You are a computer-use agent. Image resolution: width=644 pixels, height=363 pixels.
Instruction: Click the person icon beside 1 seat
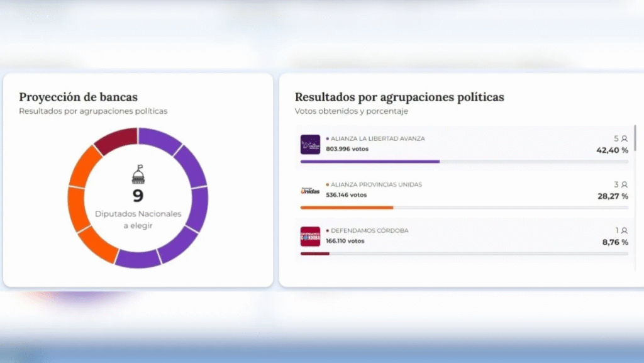[x=625, y=230]
